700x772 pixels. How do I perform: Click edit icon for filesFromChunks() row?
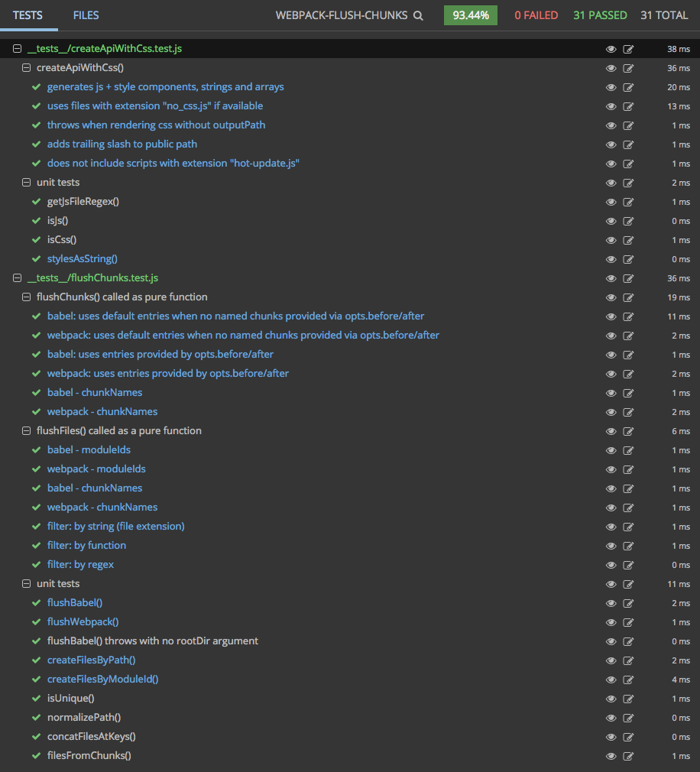628,756
